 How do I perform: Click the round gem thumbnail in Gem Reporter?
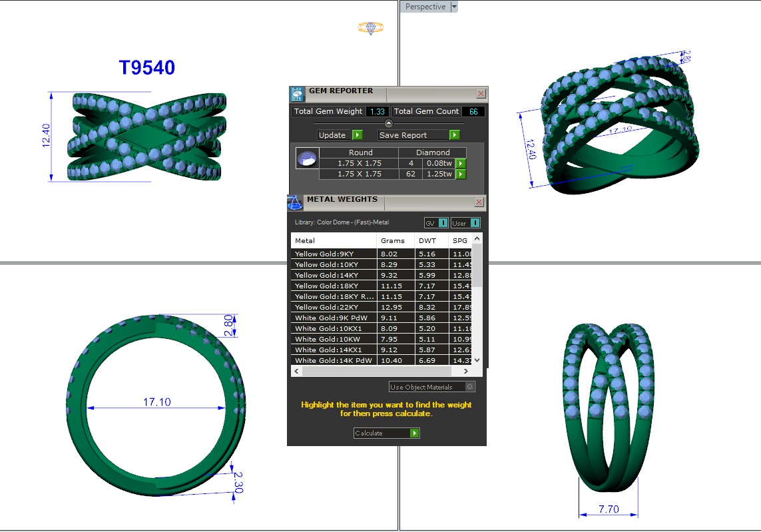coord(307,158)
